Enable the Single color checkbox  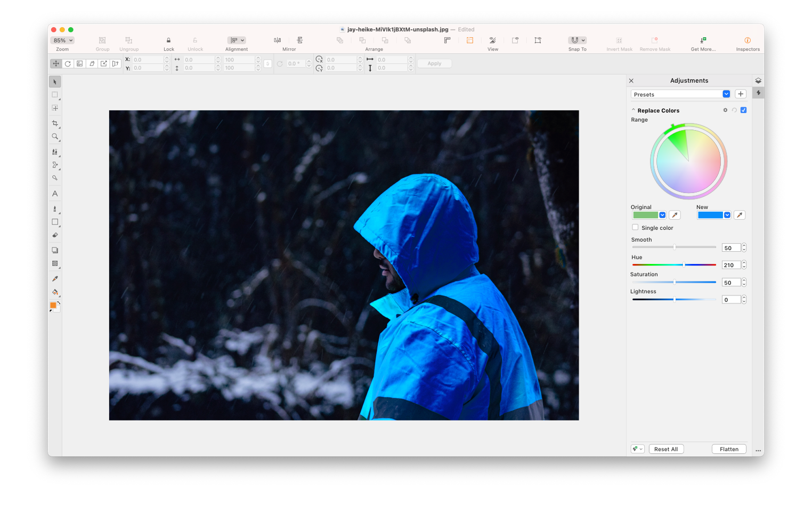[635, 227]
